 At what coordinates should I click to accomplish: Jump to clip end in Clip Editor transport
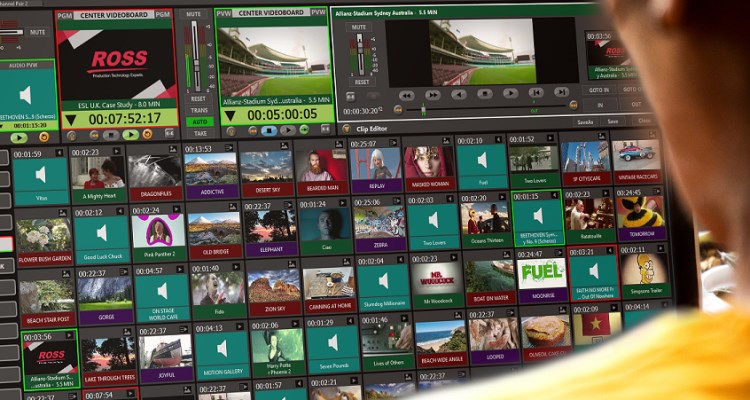(x=562, y=92)
